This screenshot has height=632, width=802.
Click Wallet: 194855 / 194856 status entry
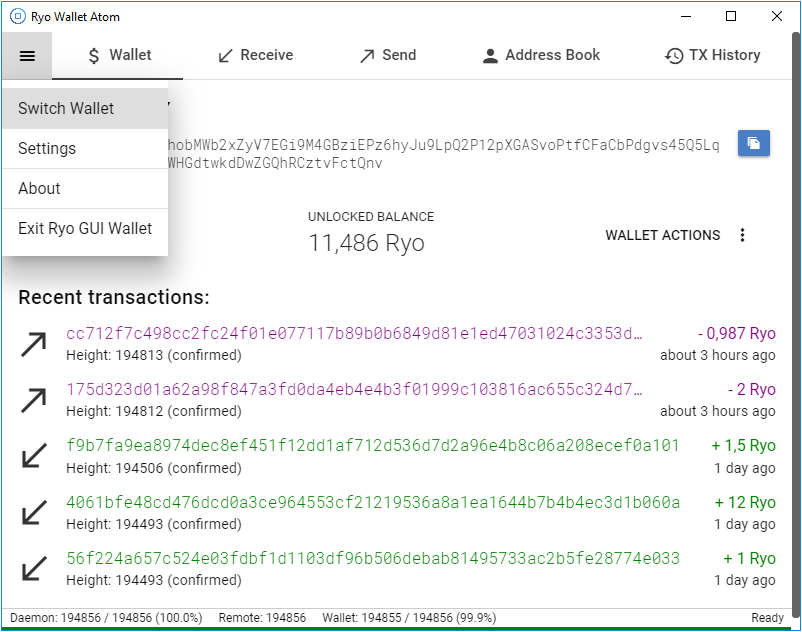click(x=409, y=618)
